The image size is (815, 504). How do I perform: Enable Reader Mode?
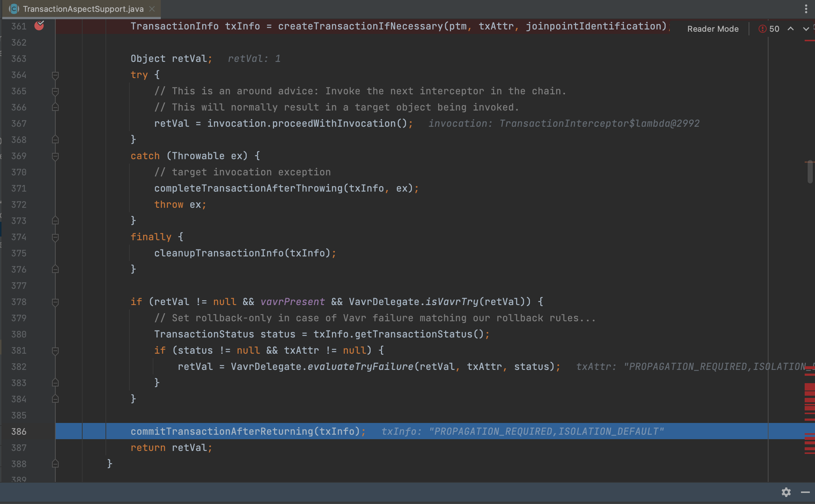[x=712, y=29]
